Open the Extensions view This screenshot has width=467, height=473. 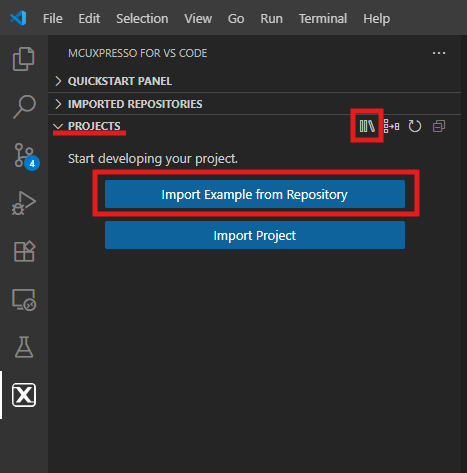[24, 251]
